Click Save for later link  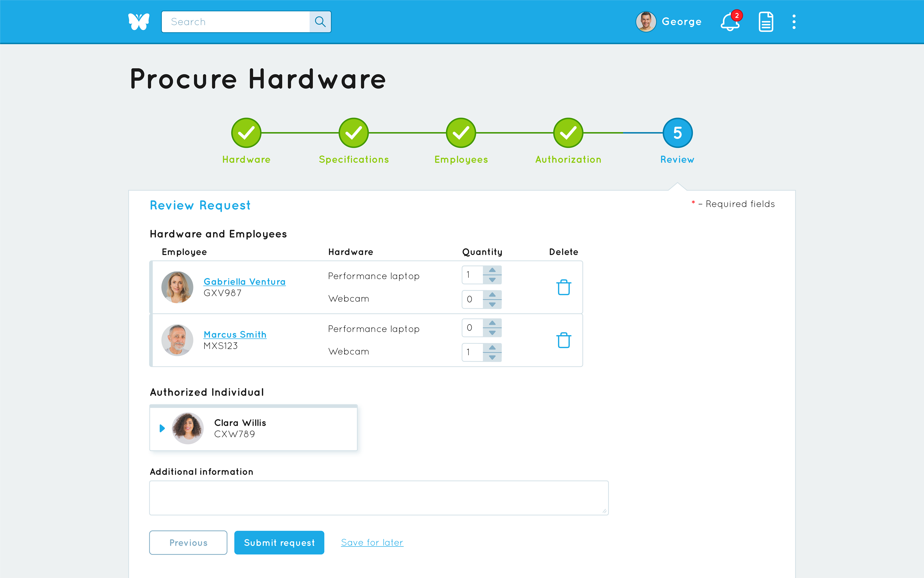point(372,542)
